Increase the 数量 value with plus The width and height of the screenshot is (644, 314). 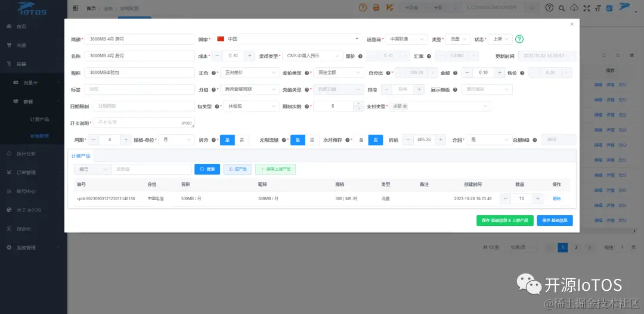tap(538, 198)
